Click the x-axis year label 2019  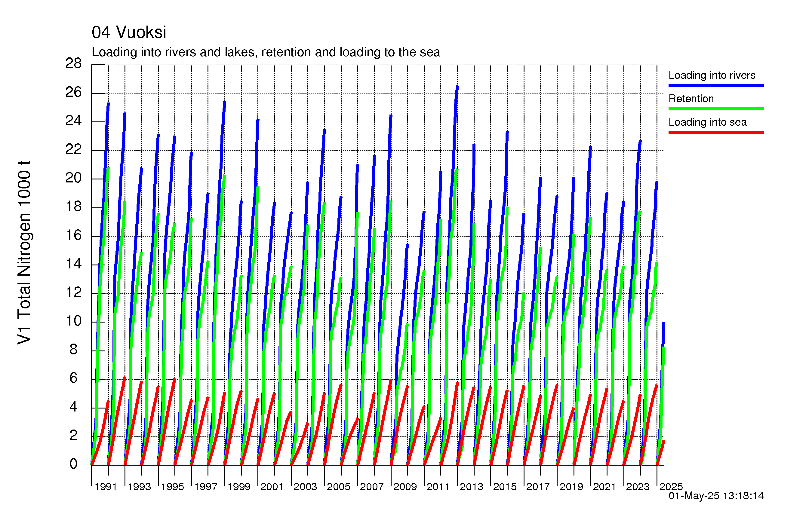[571, 487]
